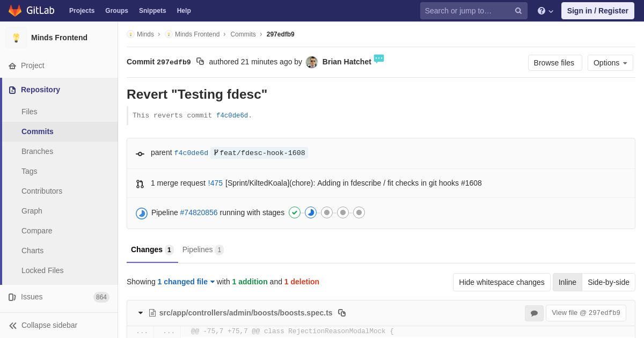The image size is (644, 338).
Task: Open pipeline #74820856 link
Action: 199,212
